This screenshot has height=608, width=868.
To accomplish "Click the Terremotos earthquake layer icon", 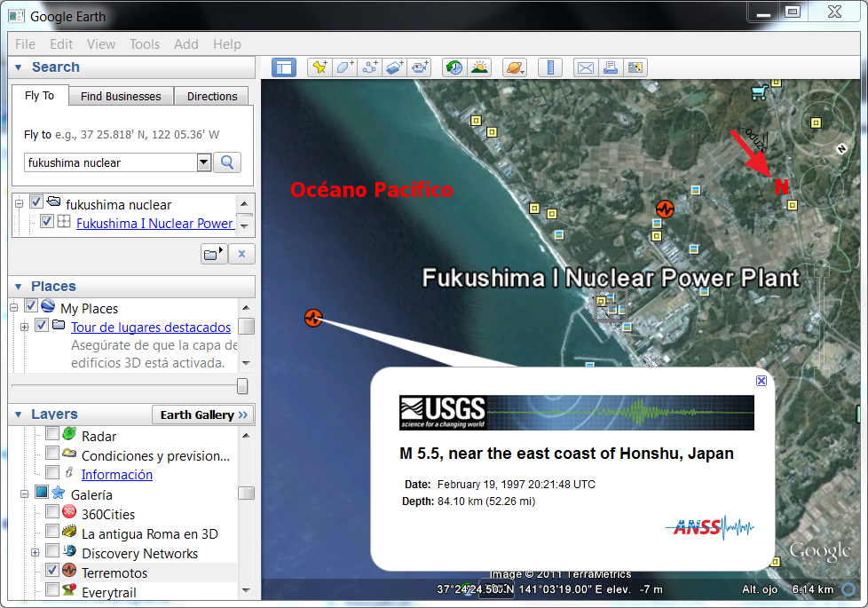I will (x=69, y=570).
